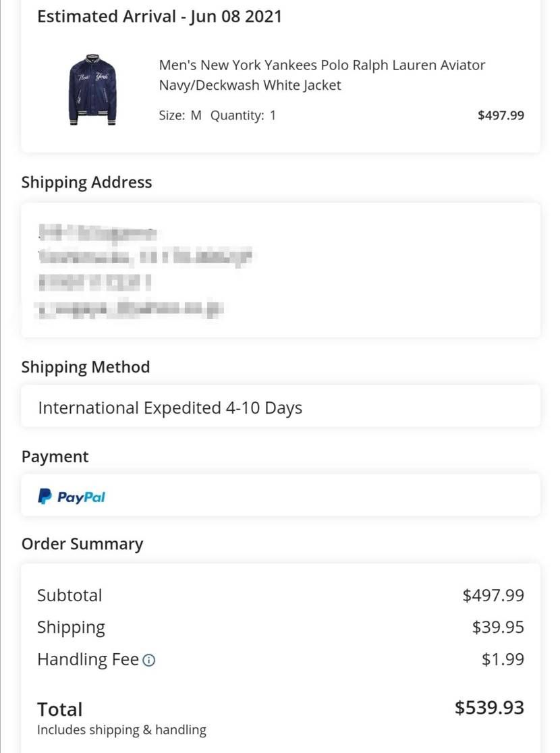The image size is (560, 753).
Task: Click the blurred shipping address card
Action: coord(280,270)
